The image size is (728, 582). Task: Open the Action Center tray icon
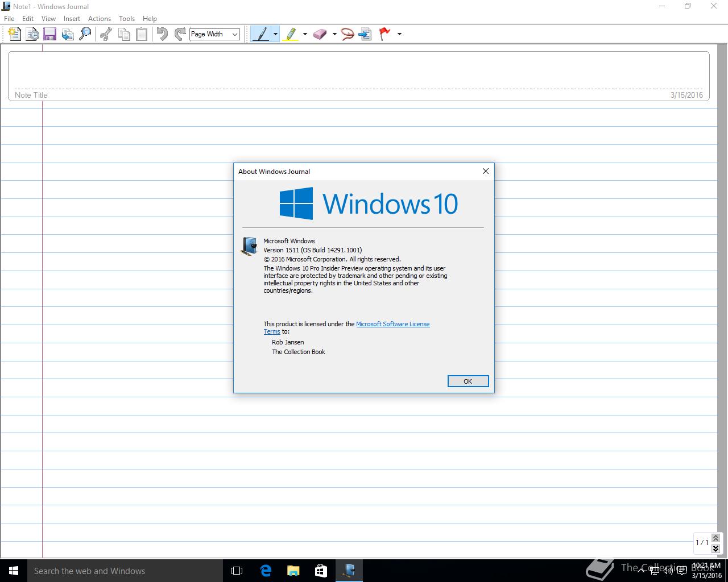click(x=681, y=571)
